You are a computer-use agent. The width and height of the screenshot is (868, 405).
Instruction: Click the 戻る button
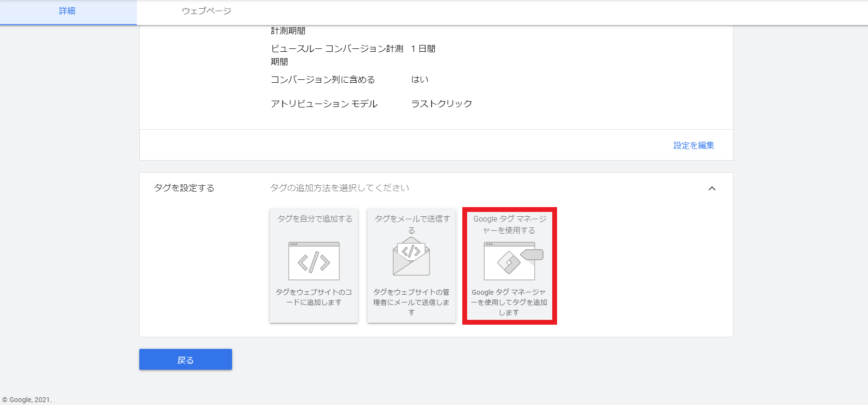[x=186, y=360]
